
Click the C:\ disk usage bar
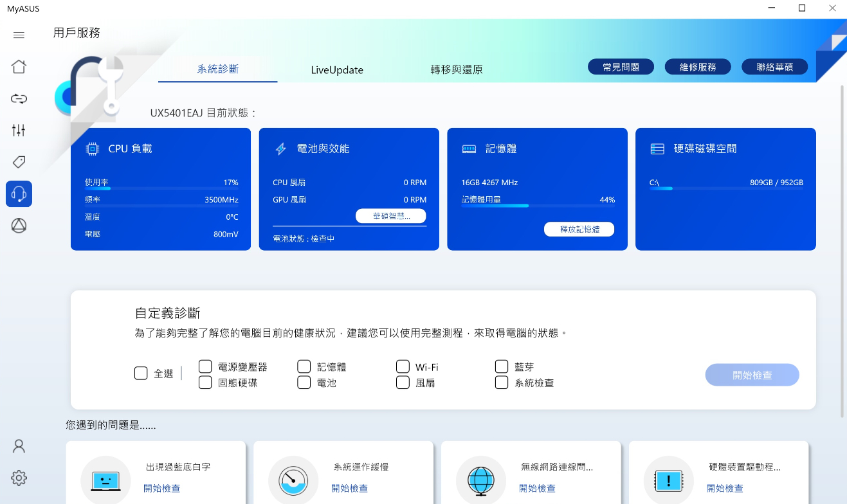[726, 188]
